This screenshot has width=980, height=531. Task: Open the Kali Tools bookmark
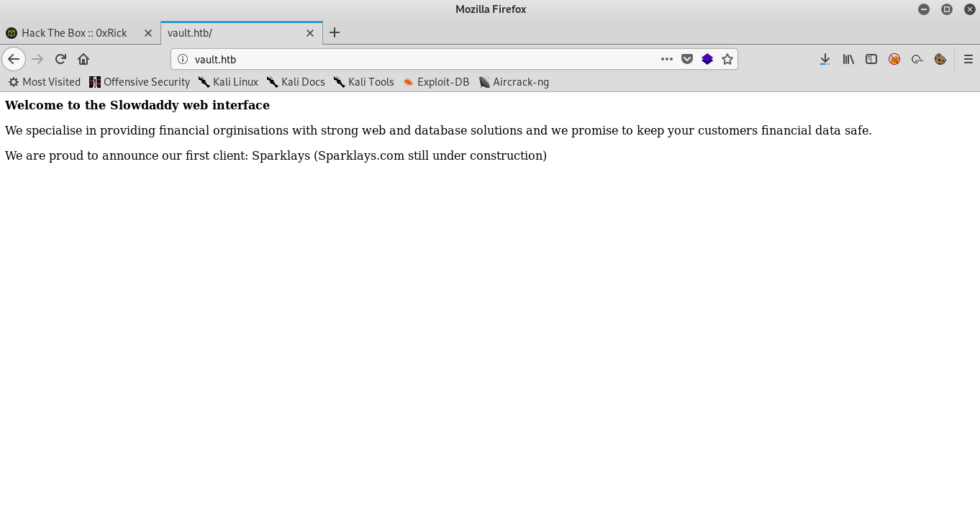point(364,82)
